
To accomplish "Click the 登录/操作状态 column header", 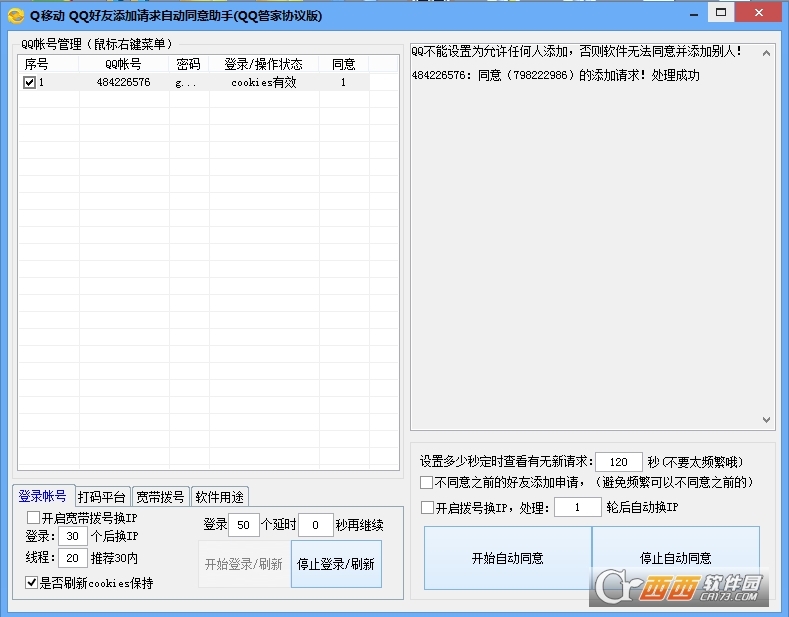I will tap(264, 64).
